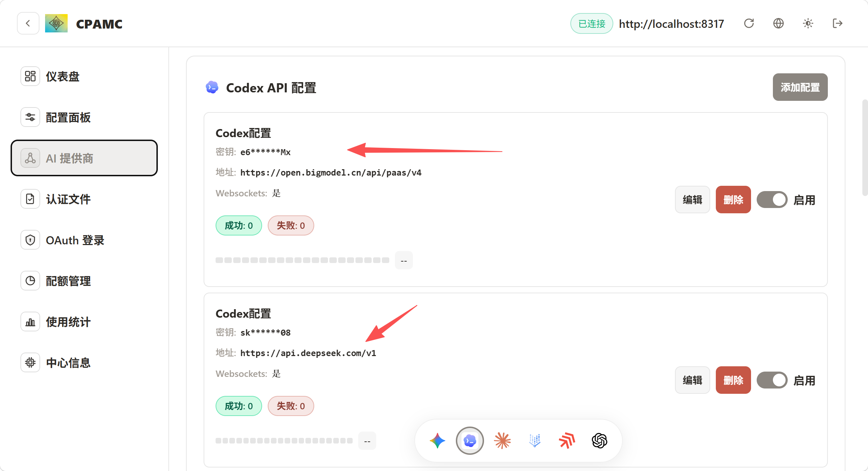The image size is (868, 471).
Task: Disable the deepseek Codex config toggle
Action: [x=772, y=380]
